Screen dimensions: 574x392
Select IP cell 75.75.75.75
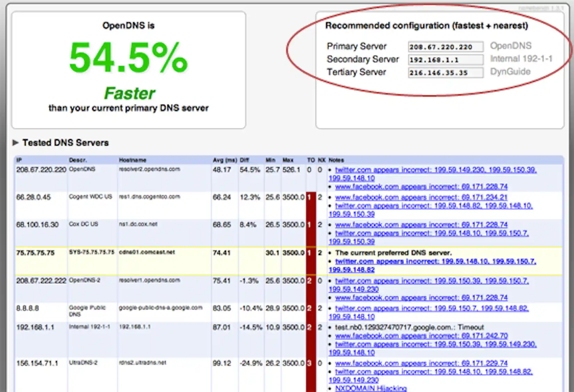click(35, 253)
